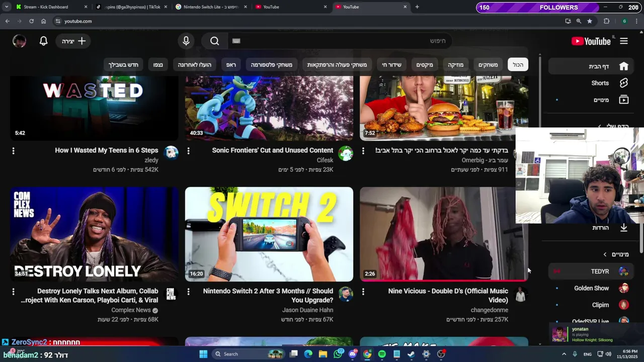Open the on-screen keyboard icon in search box
Image resolution: width=644 pixels, height=362 pixels.
click(236, 41)
